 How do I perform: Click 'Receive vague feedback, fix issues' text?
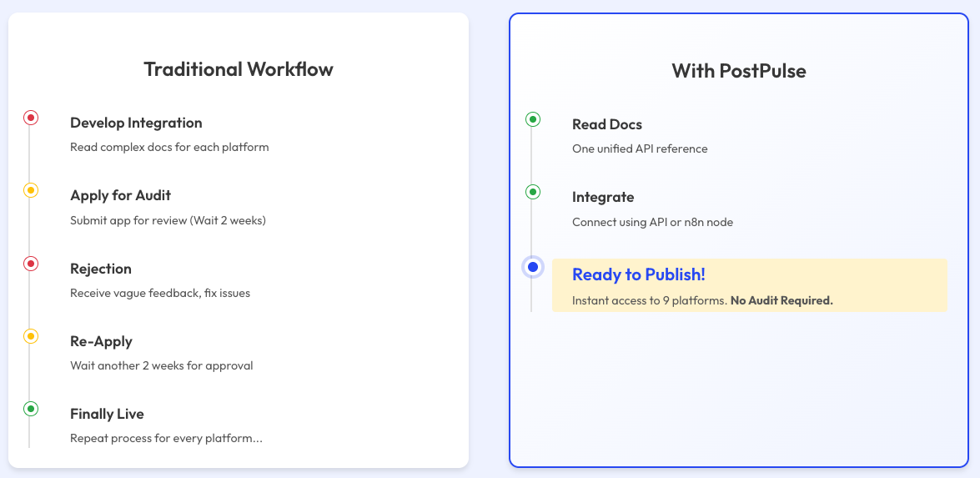160,293
